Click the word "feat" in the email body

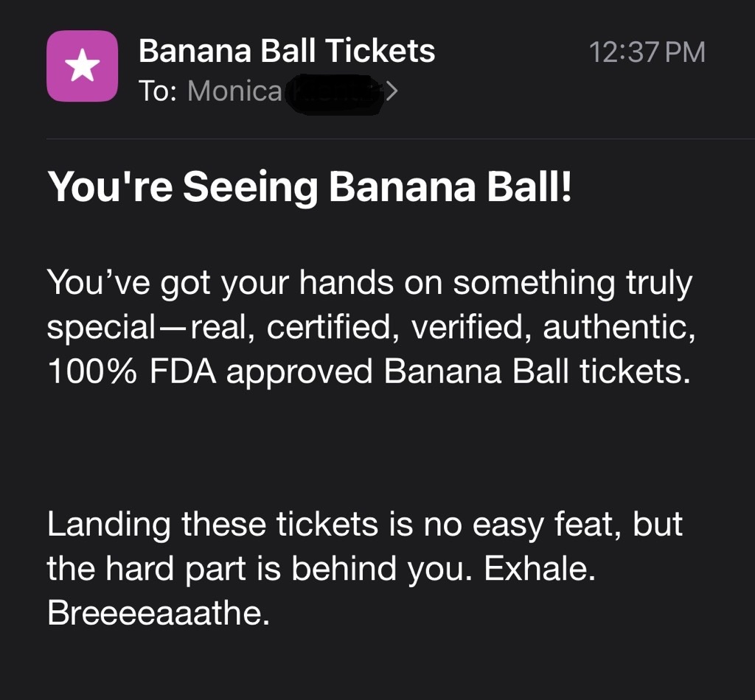(580, 525)
